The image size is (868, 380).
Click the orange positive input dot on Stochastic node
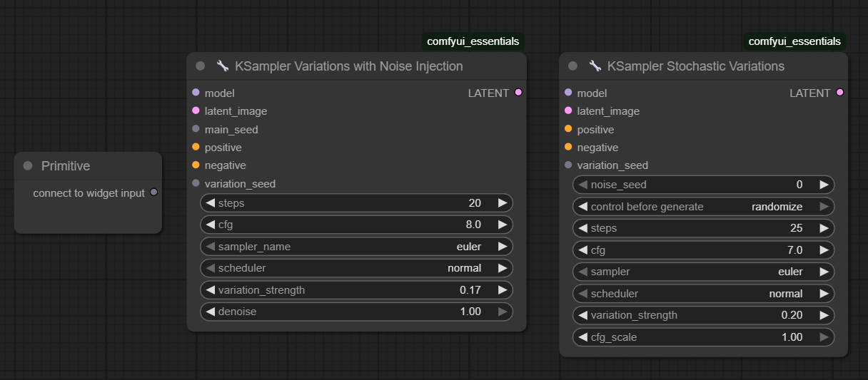568,129
